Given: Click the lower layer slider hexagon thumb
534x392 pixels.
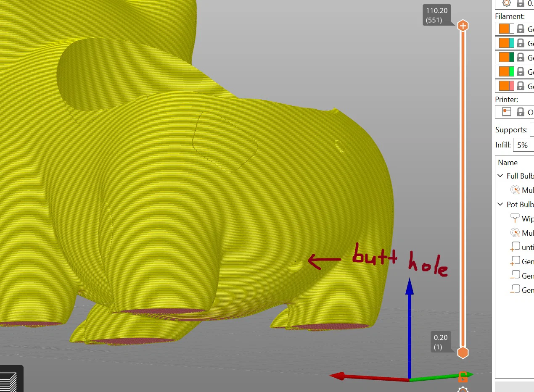Looking at the screenshot, I should coord(463,353).
